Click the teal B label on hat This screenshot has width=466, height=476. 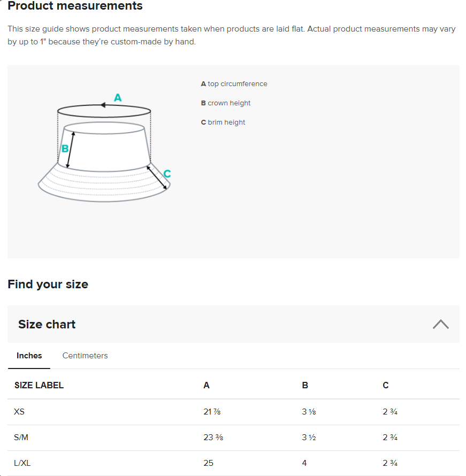[x=65, y=149]
